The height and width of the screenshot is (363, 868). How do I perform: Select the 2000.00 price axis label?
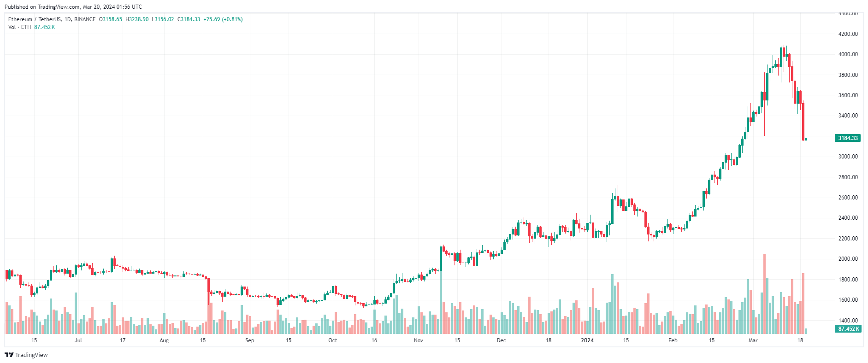point(848,259)
